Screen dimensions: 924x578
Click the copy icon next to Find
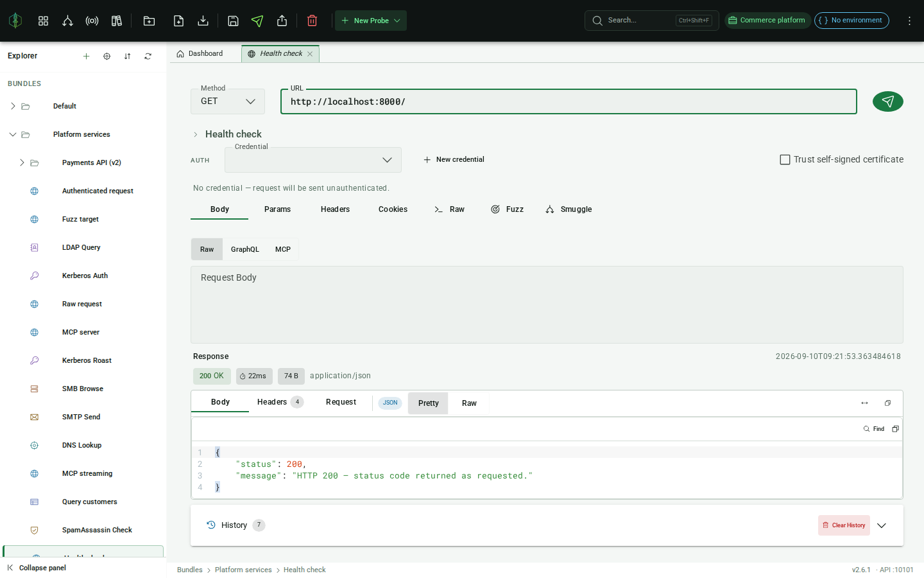[x=895, y=428]
